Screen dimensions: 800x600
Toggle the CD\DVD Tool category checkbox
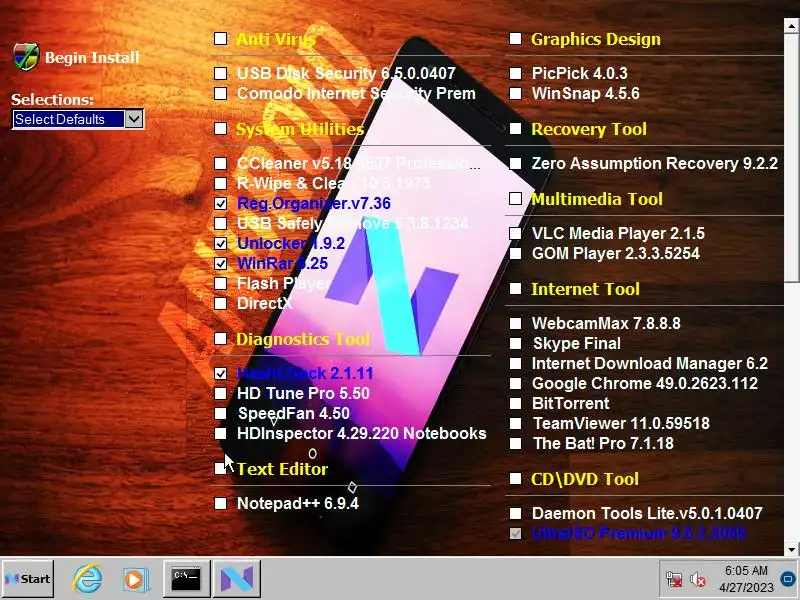[x=516, y=478]
